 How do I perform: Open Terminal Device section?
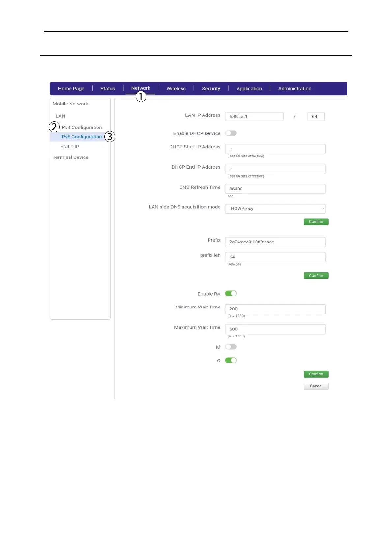[70, 157]
